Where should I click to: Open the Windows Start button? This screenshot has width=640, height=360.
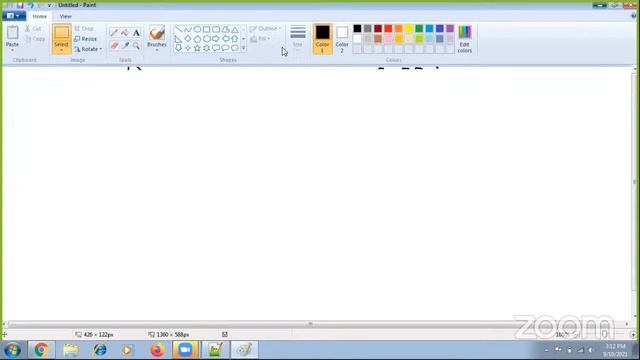[x=13, y=350]
